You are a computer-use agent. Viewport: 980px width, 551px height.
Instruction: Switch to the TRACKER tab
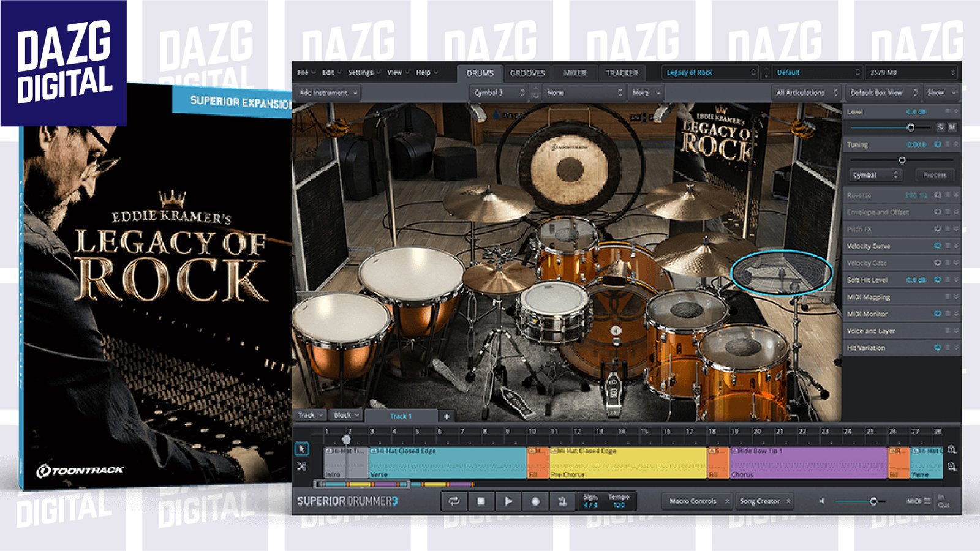pyautogui.click(x=622, y=73)
